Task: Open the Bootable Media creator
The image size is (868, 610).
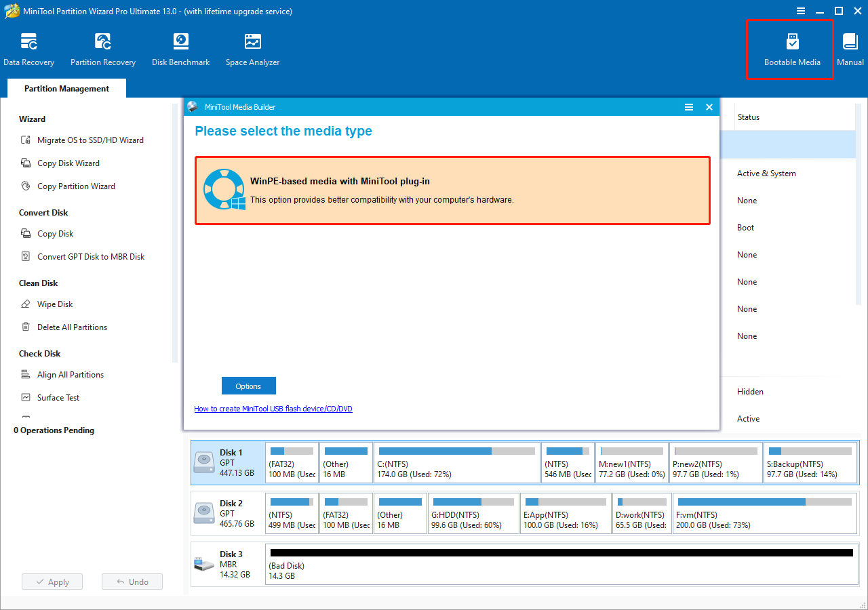Action: [791, 47]
